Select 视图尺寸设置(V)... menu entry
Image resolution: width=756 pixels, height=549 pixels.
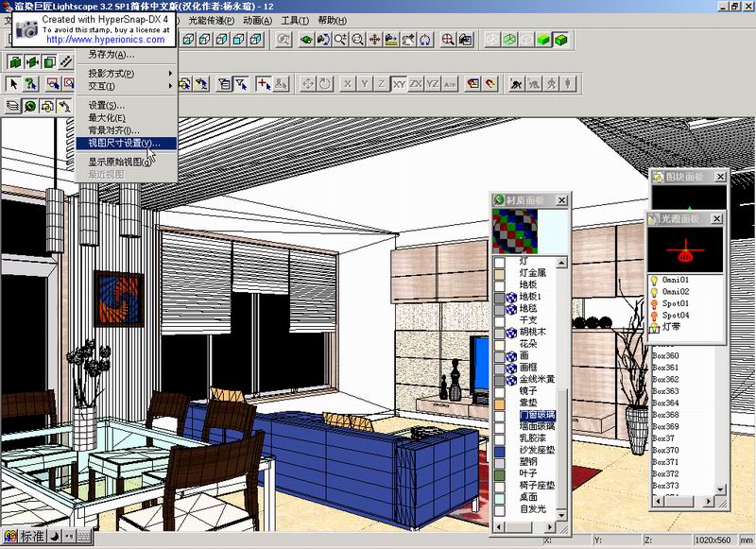126,143
